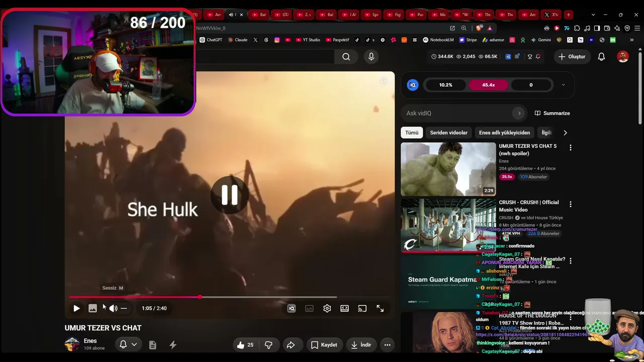Open the Enes channel name link

pyautogui.click(x=91, y=341)
